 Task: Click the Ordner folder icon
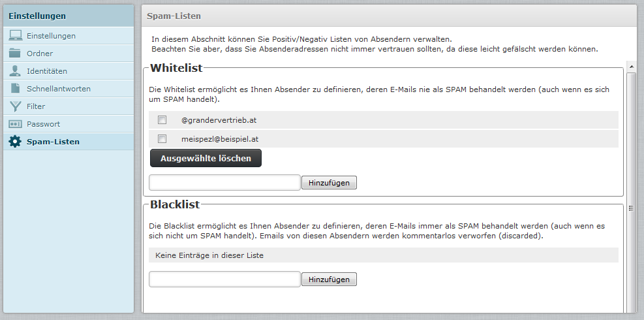pos(15,54)
